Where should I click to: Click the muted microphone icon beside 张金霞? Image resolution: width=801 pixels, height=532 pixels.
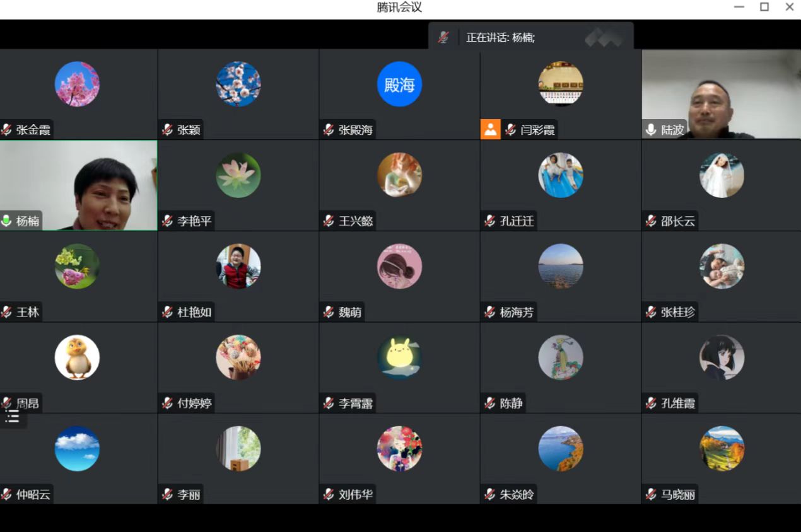click(7, 130)
